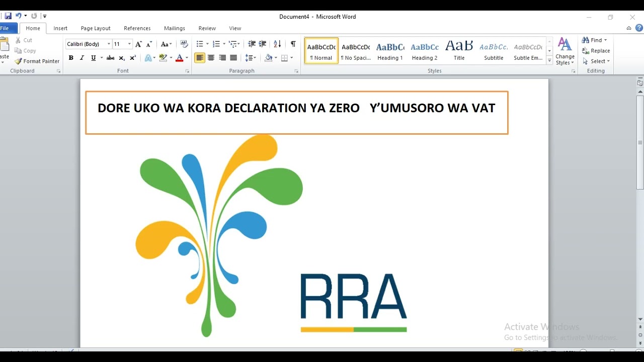Apply the No Spacing style

point(356,51)
